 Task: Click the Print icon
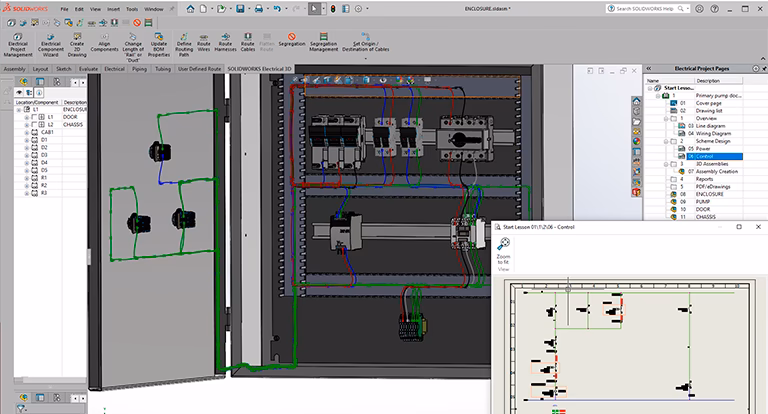259,9
